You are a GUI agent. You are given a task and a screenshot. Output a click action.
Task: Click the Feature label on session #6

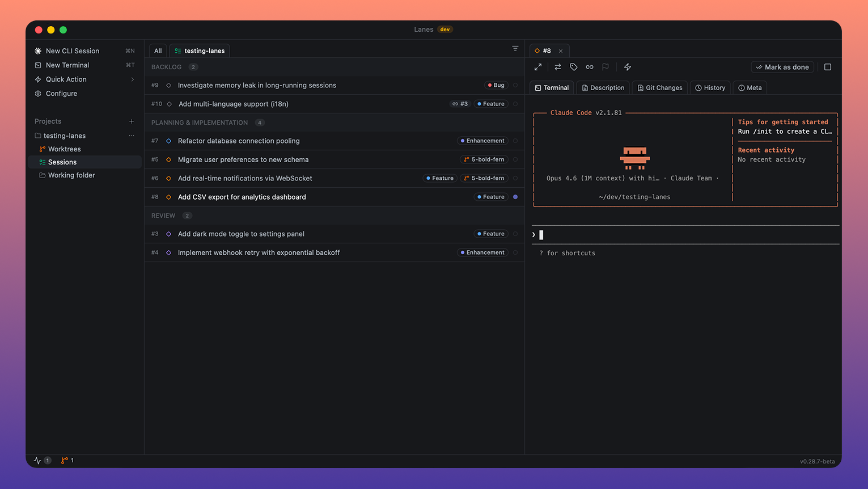click(x=440, y=178)
